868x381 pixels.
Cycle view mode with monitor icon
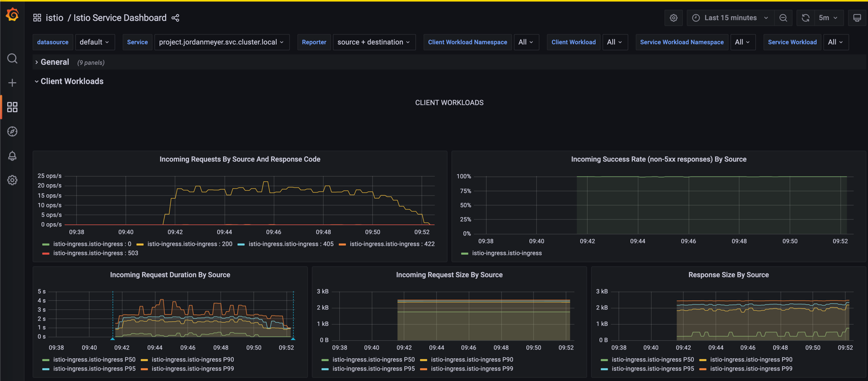tap(857, 18)
